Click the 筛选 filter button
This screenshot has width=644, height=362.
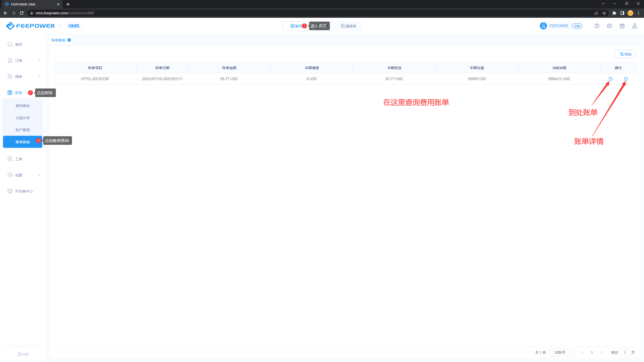point(625,54)
